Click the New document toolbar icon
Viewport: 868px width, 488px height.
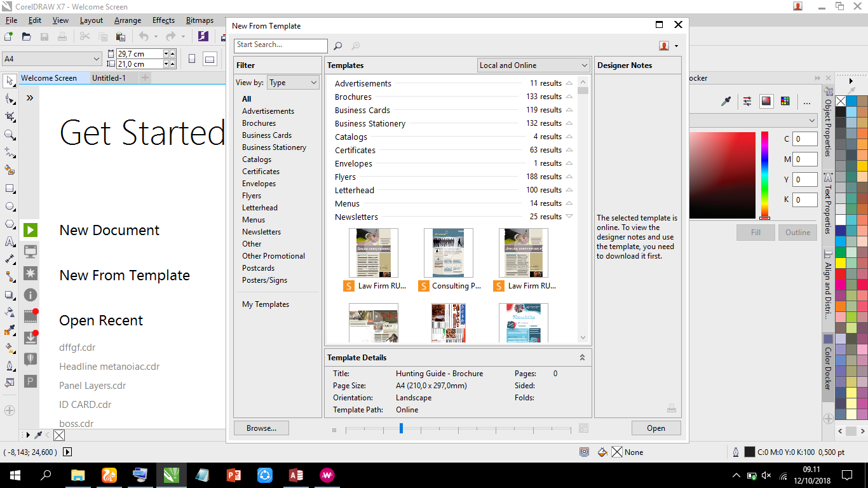point(9,37)
